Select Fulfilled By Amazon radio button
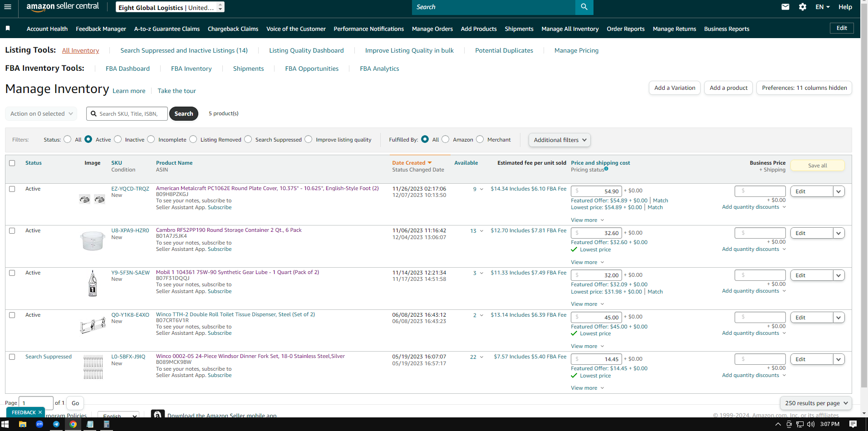Image resolution: width=868 pixels, height=431 pixels. [x=446, y=139]
